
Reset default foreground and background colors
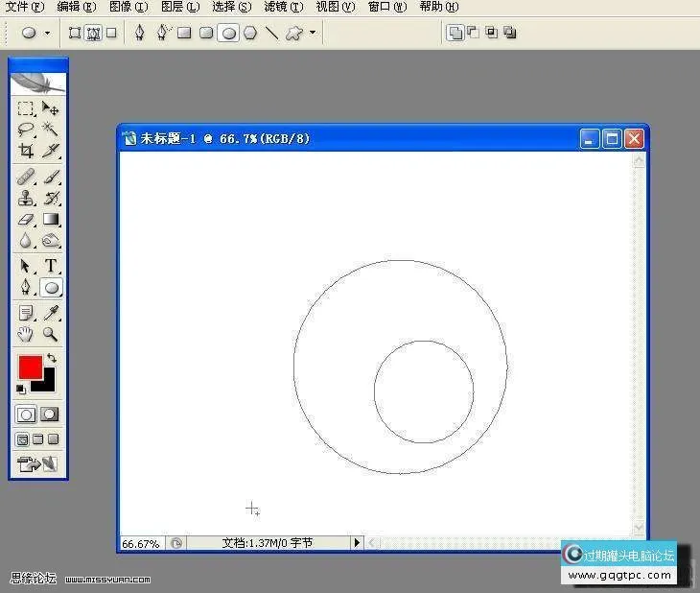pyautogui.click(x=20, y=390)
